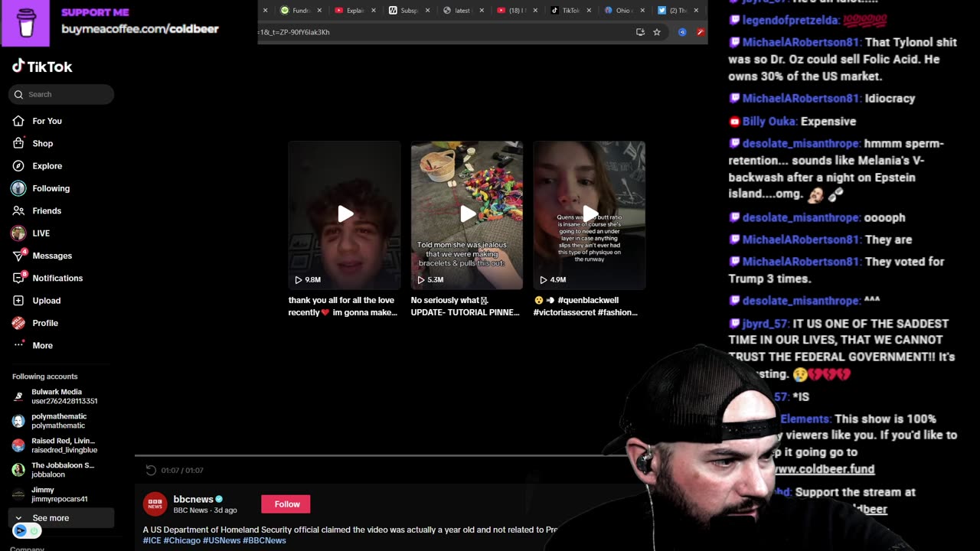Click the browser address bar URL

click(x=295, y=32)
